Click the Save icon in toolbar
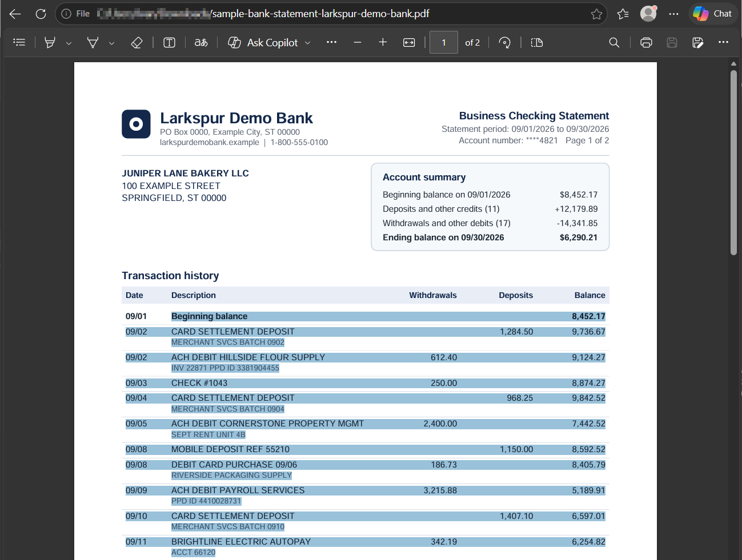 pyautogui.click(x=672, y=42)
